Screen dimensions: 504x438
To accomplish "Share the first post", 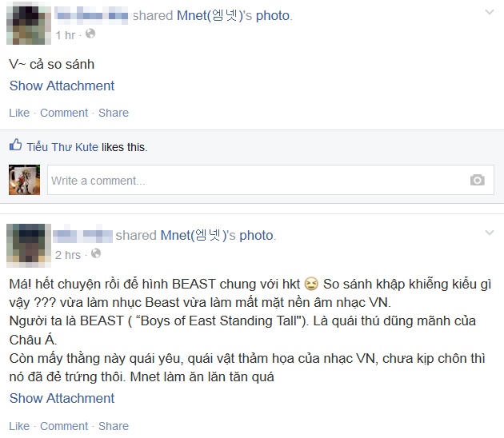I will click(x=114, y=113).
